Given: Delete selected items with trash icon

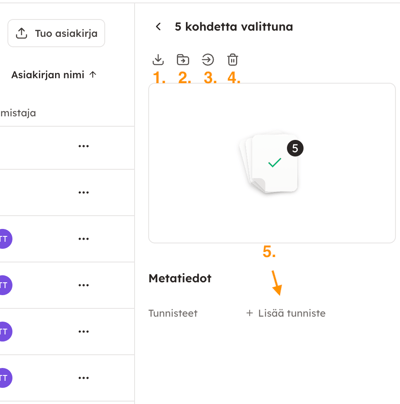Looking at the screenshot, I should [x=233, y=60].
